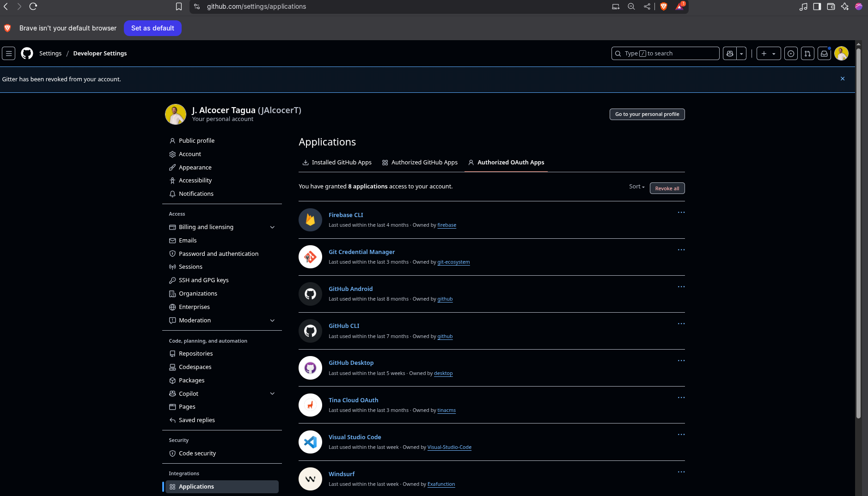Open the Sort dropdown

point(636,187)
